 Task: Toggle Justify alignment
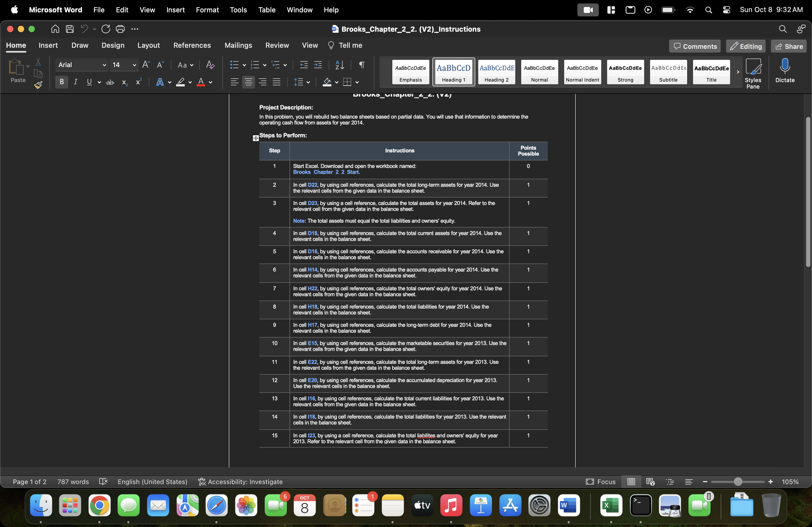[x=276, y=82]
